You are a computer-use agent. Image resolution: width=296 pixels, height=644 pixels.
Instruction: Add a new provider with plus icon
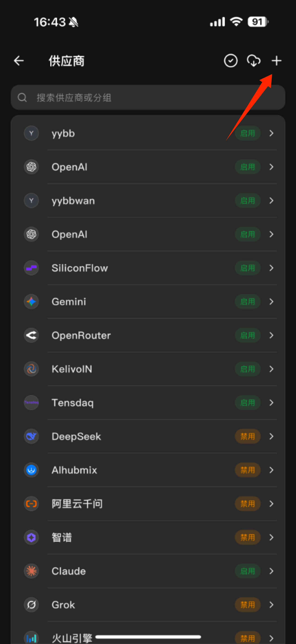click(276, 61)
